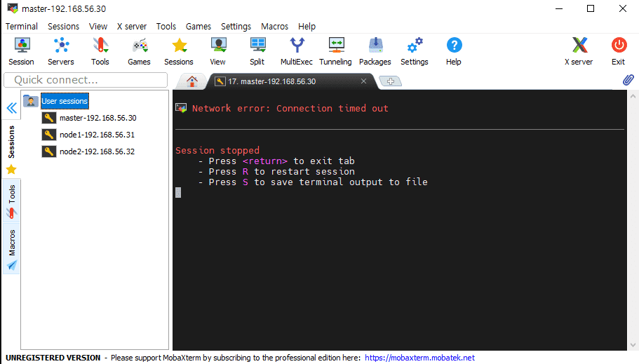This screenshot has width=639, height=364.
Task: Select the Tools vertical sidebar tab
Action: point(11,201)
